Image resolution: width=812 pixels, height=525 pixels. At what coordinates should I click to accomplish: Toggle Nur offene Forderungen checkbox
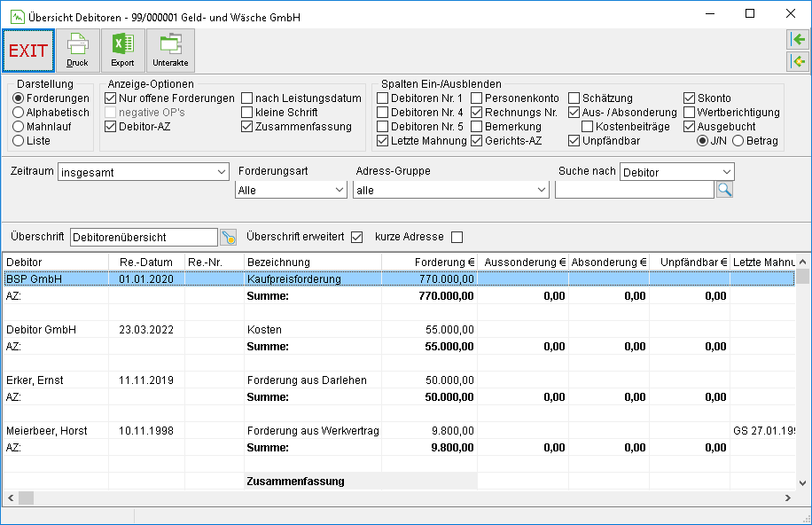click(x=110, y=98)
